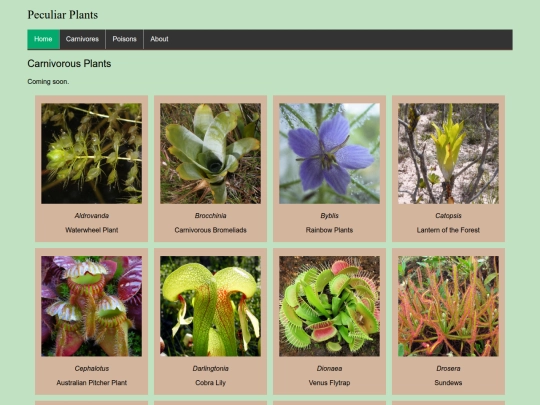Open the Home menu item
Screen dimensions: 540x405
click(43, 39)
